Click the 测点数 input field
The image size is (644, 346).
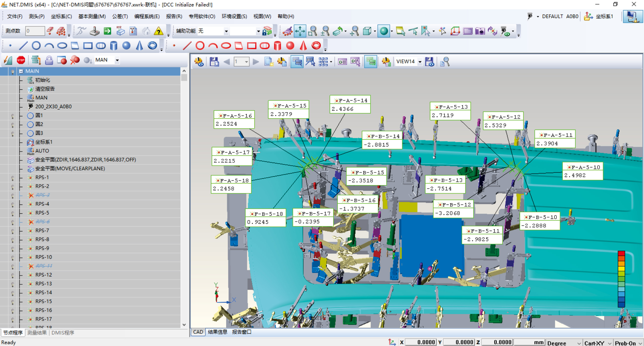(x=35, y=31)
